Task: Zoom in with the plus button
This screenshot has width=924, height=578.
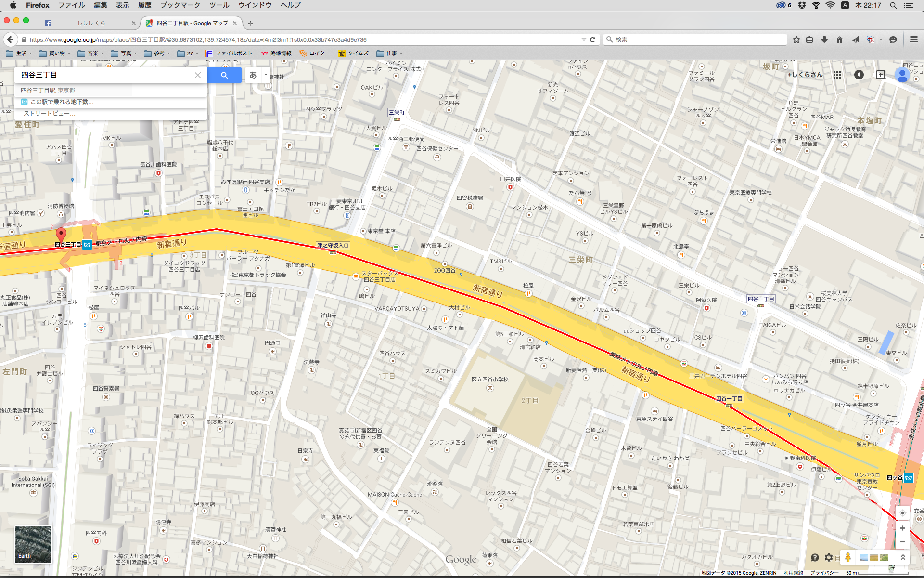Action: click(x=902, y=528)
